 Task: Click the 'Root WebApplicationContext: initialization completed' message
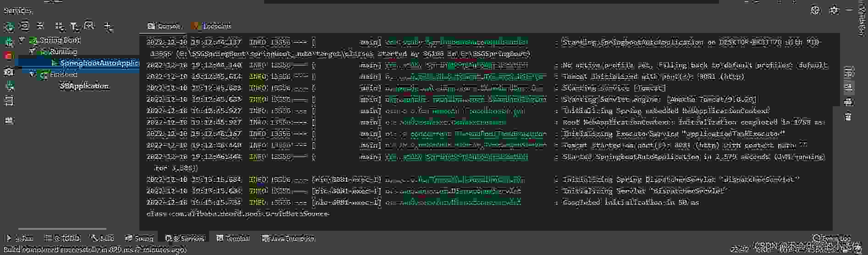(694, 122)
